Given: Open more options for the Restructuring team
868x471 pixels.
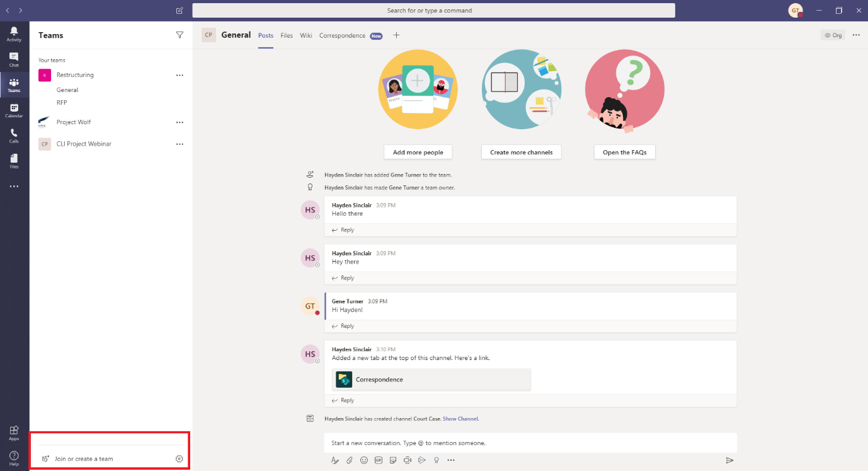Looking at the screenshot, I should pyautogui.click(x=180, y=75).
